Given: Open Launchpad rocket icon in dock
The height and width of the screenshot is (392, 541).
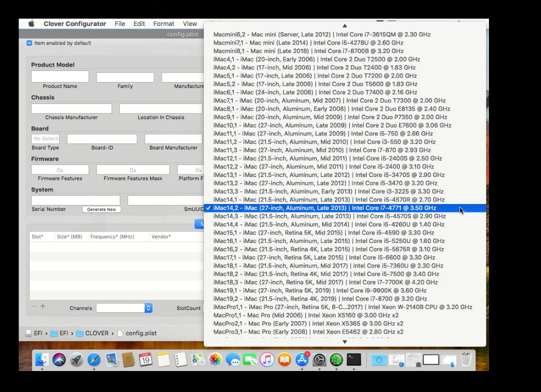Looking at the screenshot, I should pos(76,359).
